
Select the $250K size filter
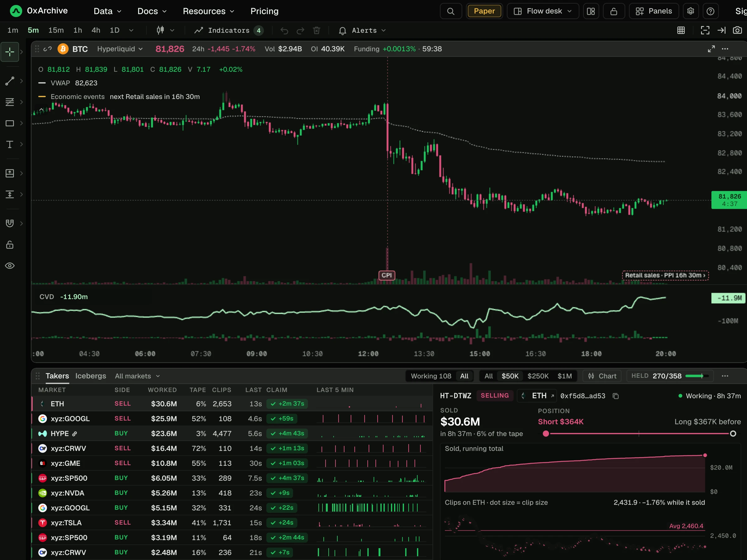coord(538,376)
